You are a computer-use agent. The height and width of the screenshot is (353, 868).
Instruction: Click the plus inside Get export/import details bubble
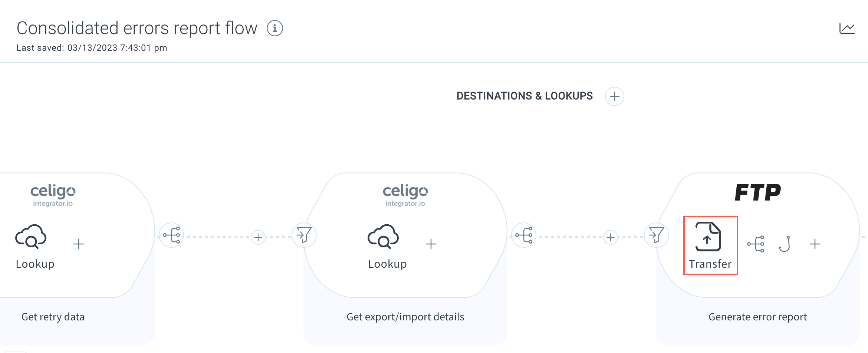click(x=431, y=244)
